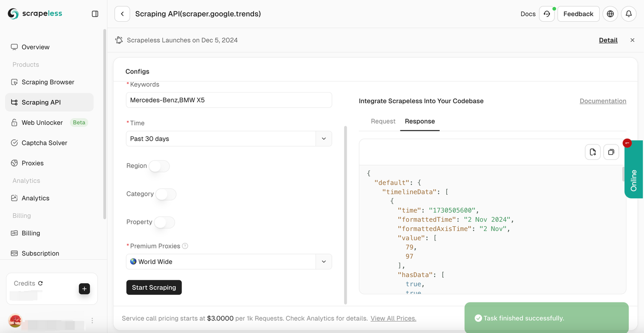Screen dimensions: 644x333
Task: Copy the response code
Action: [x=611, y=152]
